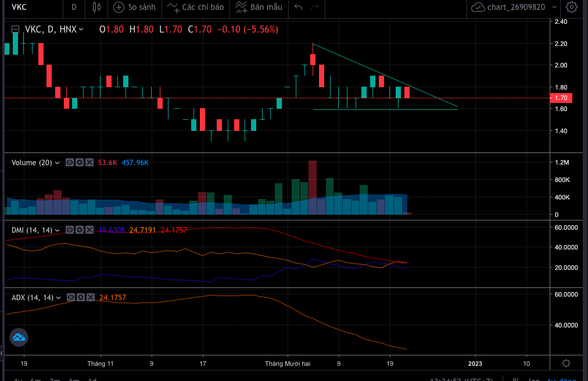Screen dimensions: 588x381
Task: Click the VKC symbol search field
Action: pos(29,8)
